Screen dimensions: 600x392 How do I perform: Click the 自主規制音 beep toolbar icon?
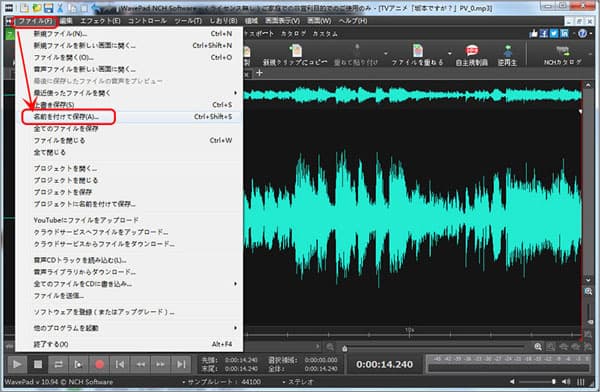[471, 55]
